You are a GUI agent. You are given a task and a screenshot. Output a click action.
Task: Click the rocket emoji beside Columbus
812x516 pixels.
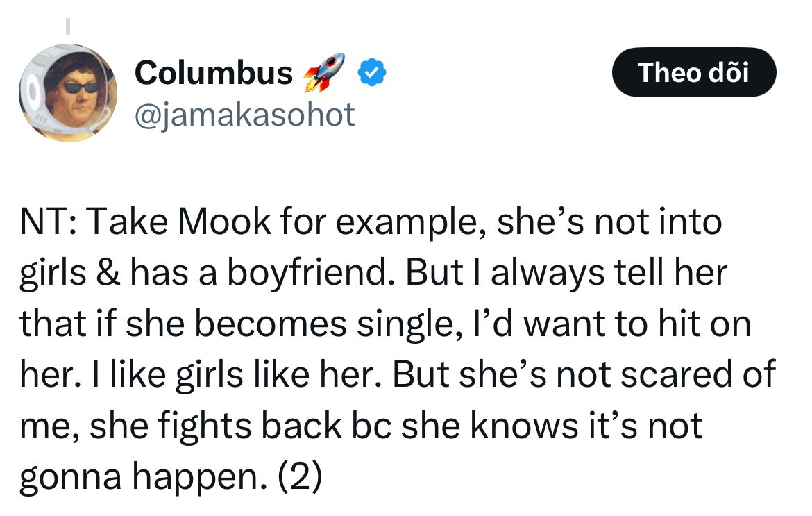323,72
